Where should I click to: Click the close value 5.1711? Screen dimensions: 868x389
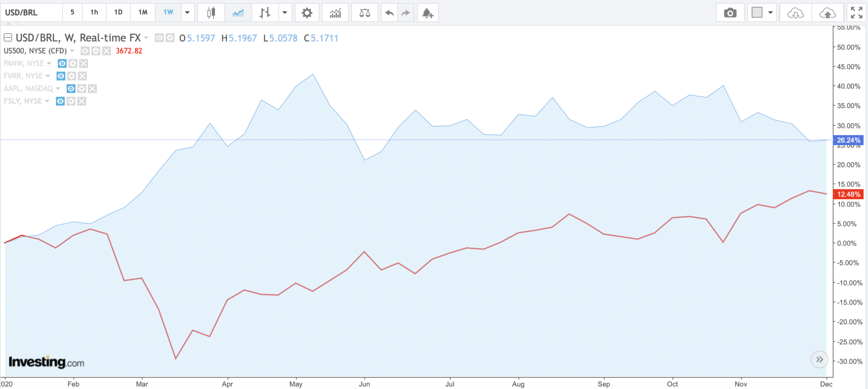325,38
